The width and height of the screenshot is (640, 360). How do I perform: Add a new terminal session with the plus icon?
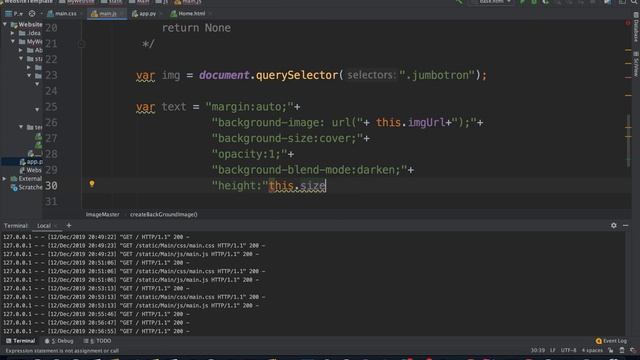69,225
